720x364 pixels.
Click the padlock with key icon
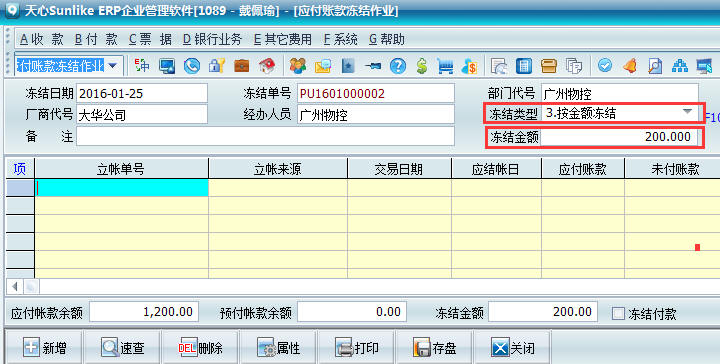point(216,66)
